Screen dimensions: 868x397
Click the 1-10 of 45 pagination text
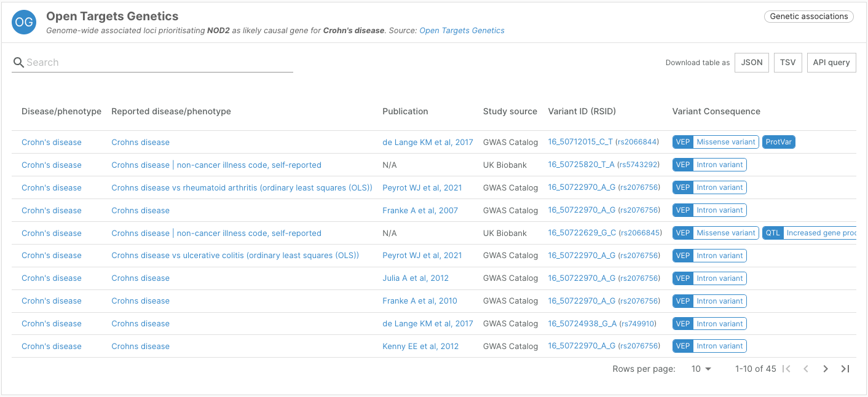756,369
